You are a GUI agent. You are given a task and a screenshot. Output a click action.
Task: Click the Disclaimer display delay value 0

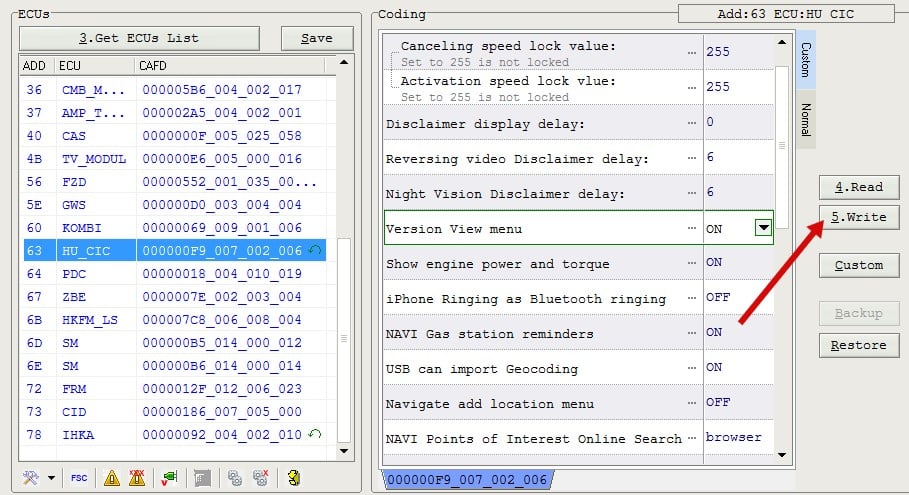[x=739, y=122]
